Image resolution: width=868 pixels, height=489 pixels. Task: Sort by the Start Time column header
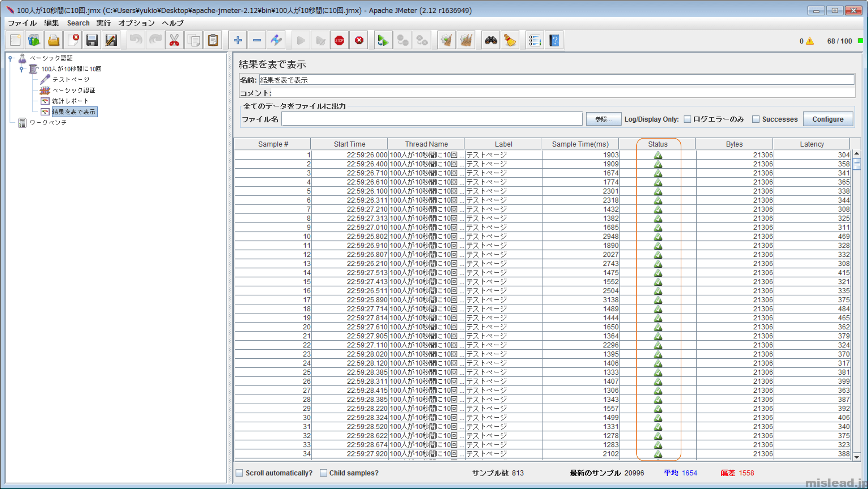click(x=349, y=144)
